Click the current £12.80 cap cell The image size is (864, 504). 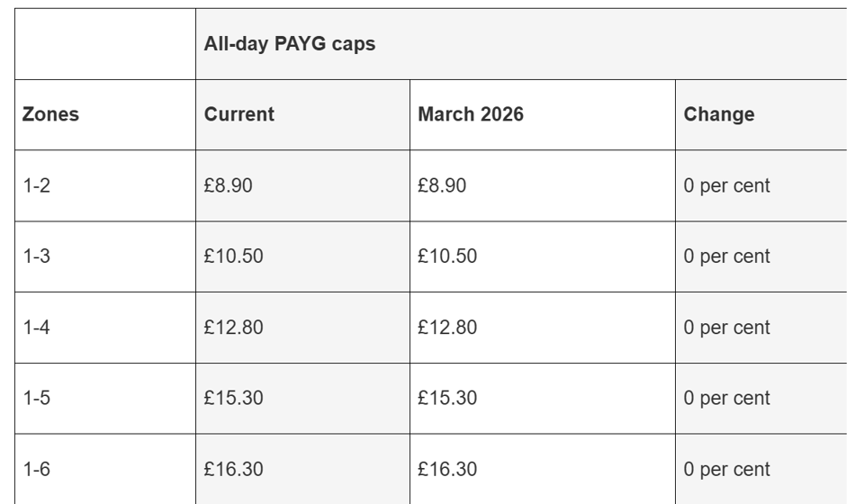pyautogui.click(x=302, y=328)
